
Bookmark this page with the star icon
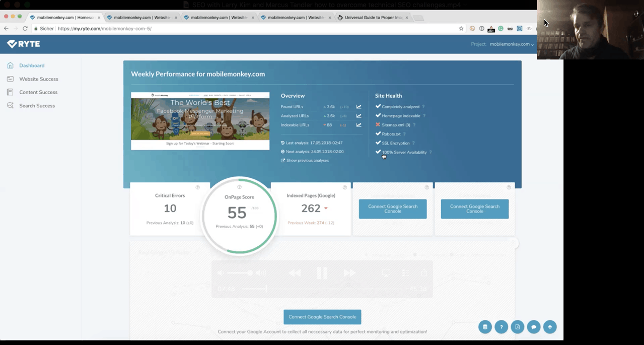click(461, 29)
